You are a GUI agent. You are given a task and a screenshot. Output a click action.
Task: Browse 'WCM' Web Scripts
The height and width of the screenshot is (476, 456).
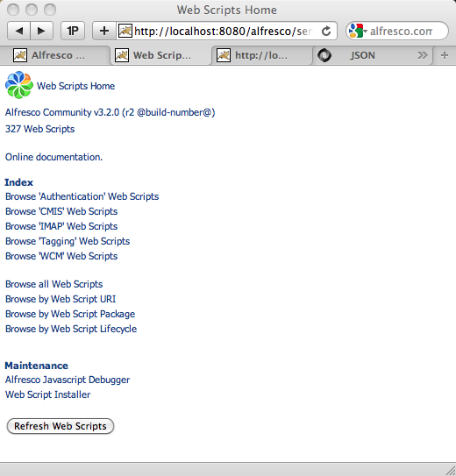[x=61, y=256]
